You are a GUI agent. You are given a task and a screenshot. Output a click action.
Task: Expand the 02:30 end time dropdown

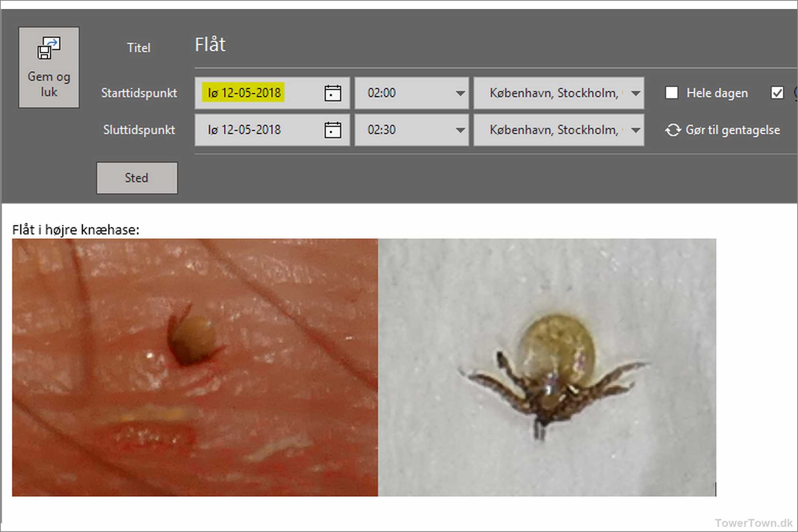point(460,130)
